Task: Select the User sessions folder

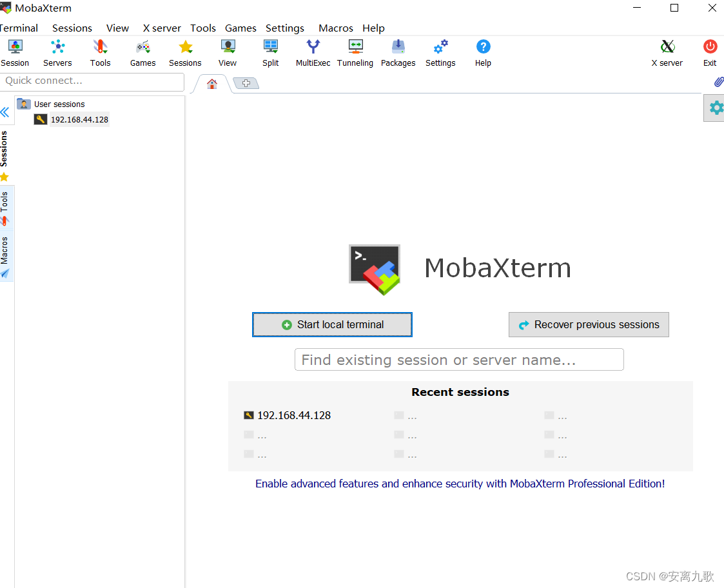Action: [x=51, y=104]
